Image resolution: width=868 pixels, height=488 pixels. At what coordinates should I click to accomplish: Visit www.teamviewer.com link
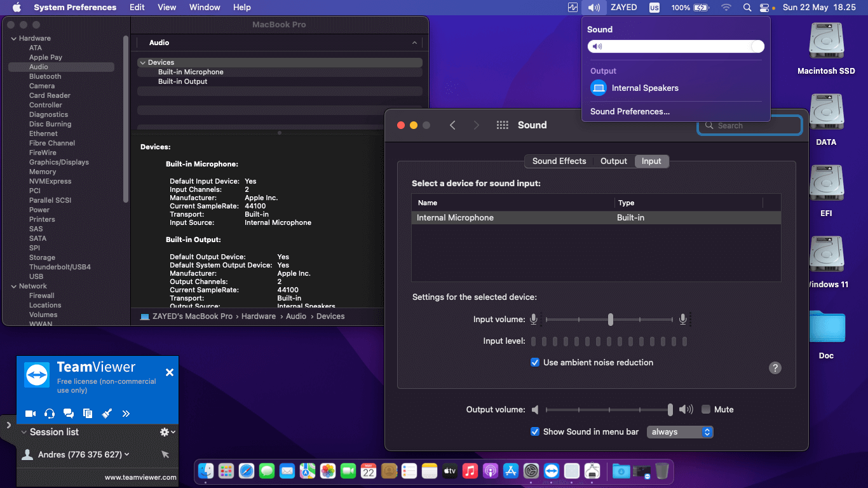(x=141, y=477)
